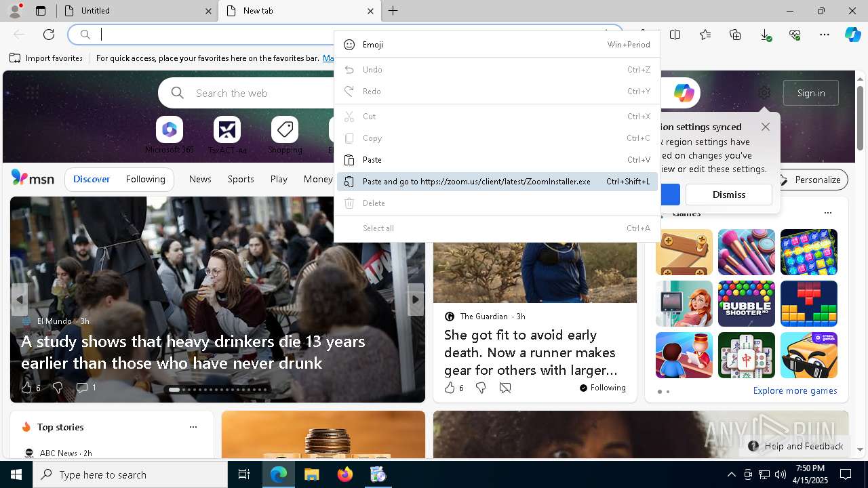Open the Mahjong game tile

click(x=747, y=355)
